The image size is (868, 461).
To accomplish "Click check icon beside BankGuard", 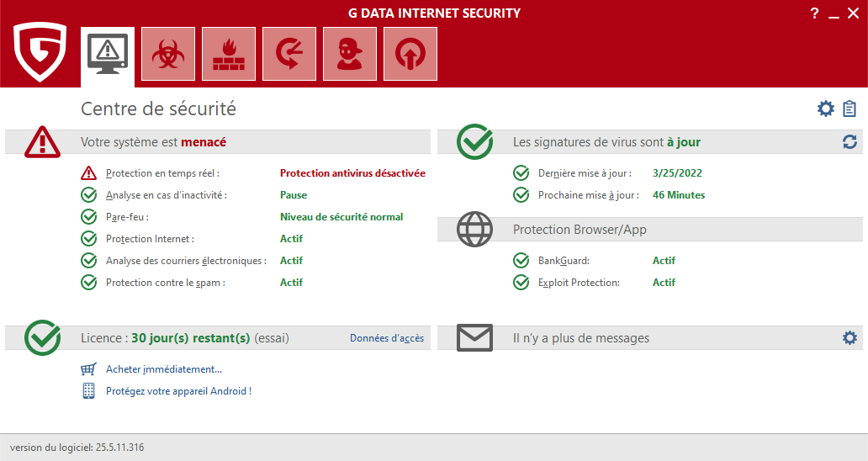I will pyautogui.click(x=521, y=260).
